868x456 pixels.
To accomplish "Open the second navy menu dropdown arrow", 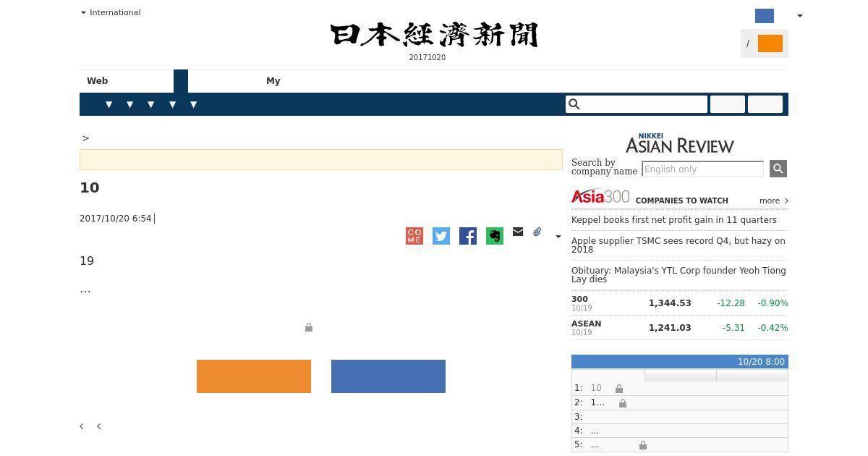I will pyautogui.click(x=130, y=104).
